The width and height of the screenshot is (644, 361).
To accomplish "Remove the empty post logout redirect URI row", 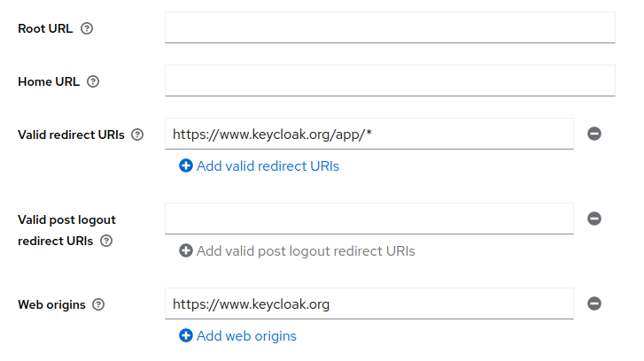I will pyautogui.click(x=594, y=219).
